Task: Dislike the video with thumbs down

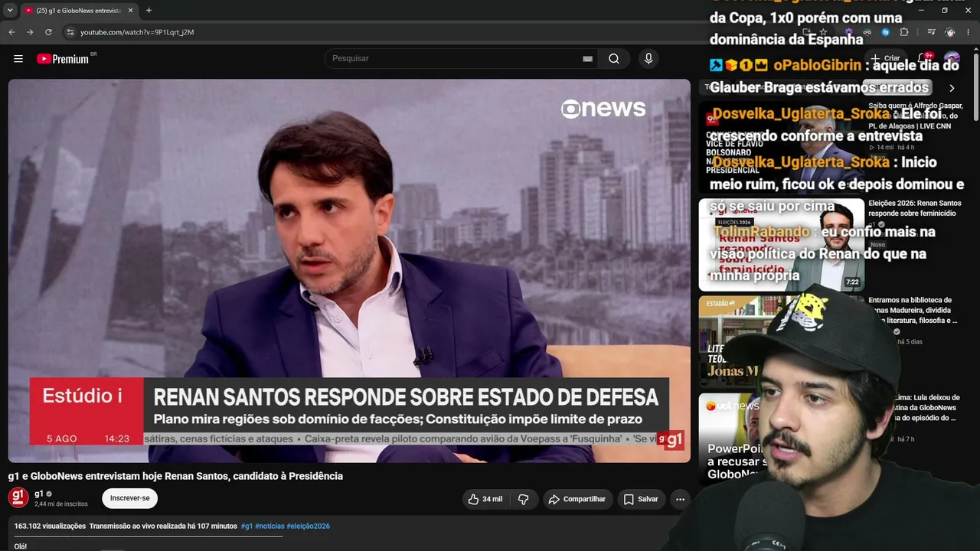Action: pos(524,499)
